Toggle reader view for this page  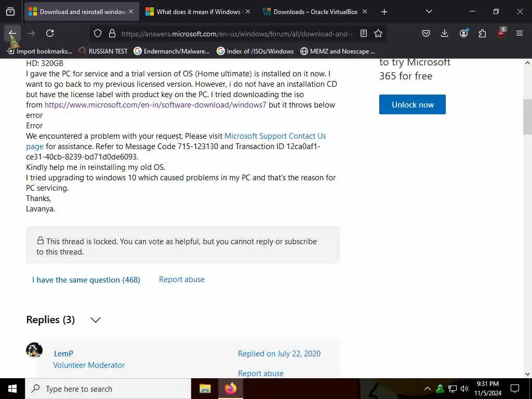point(363,34)
